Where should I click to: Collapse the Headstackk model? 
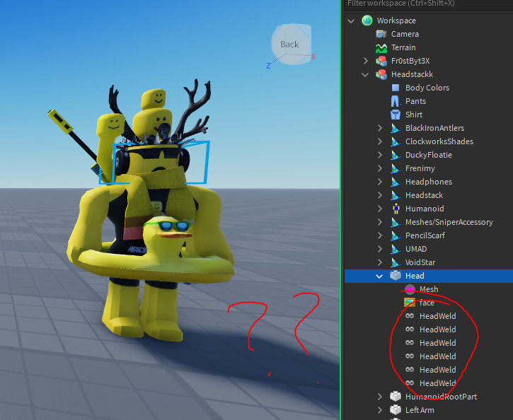click(365, 74)
